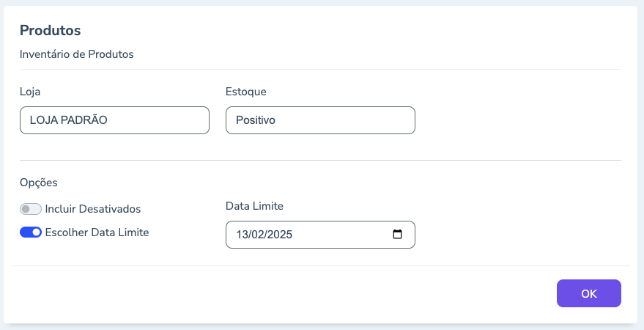Expand the Estoque dropdown
This screenshot has width=644, height=330.
[x=320, y=120]
